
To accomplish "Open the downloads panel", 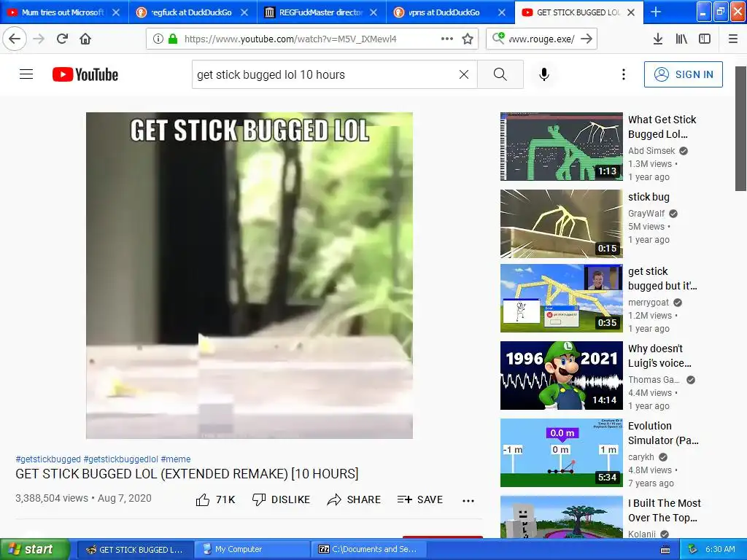I will coord(658,39).
